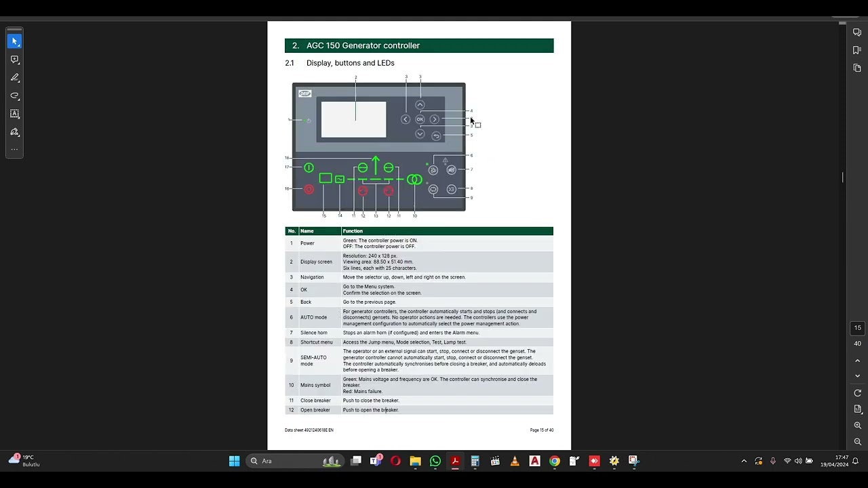Open Google Chrome from taskbar
Viewport: 868px width, 488px height.
tap(555, 461)
